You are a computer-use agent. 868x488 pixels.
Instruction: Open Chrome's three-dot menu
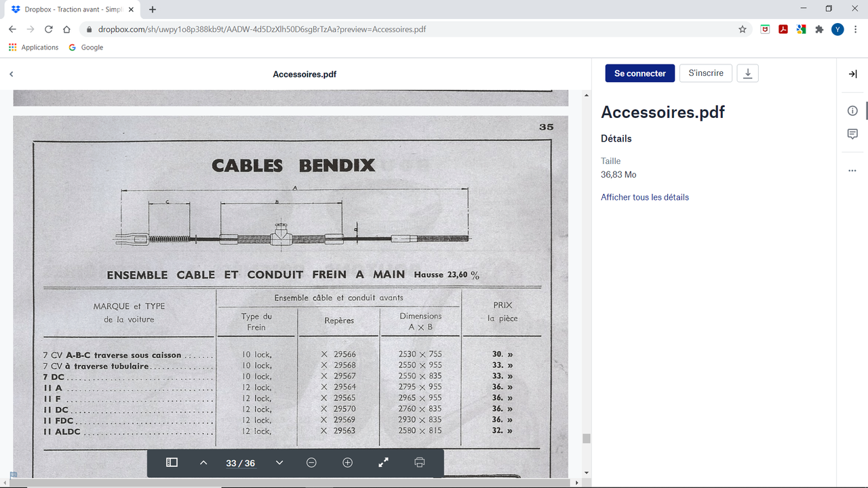(x=856, y=29)
